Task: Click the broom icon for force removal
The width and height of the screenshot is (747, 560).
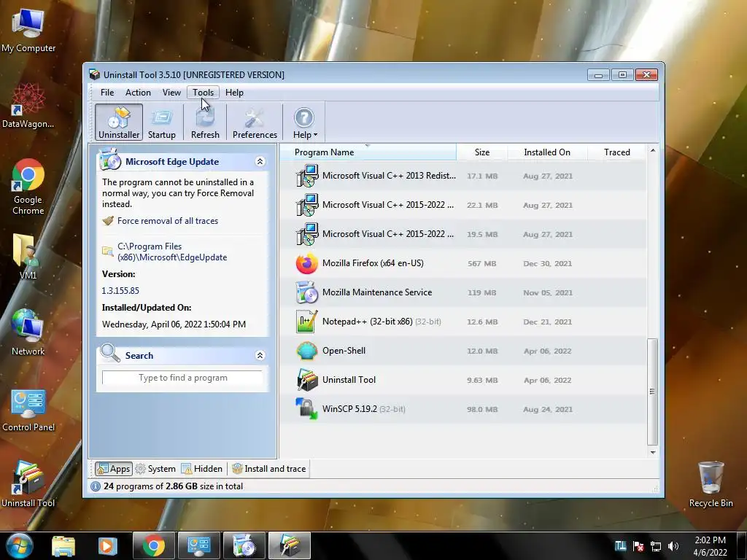Action: (108, 220)
